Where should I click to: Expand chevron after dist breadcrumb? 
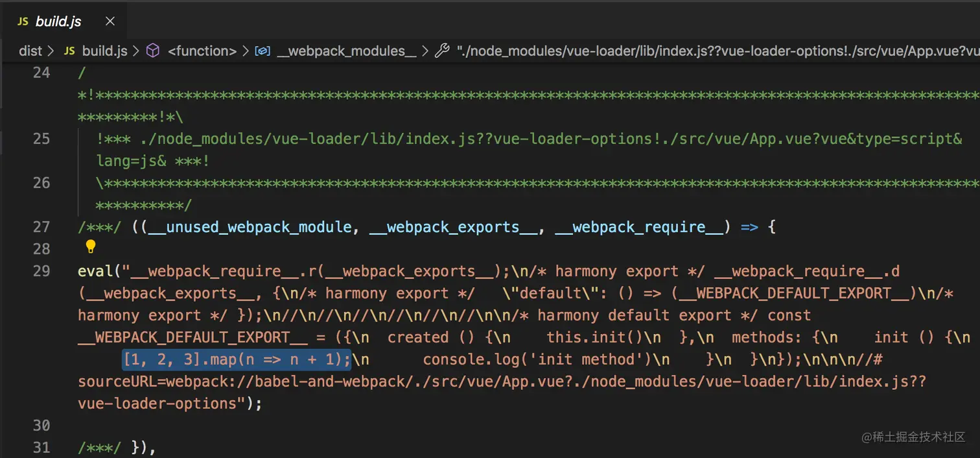tap(51, 51)
